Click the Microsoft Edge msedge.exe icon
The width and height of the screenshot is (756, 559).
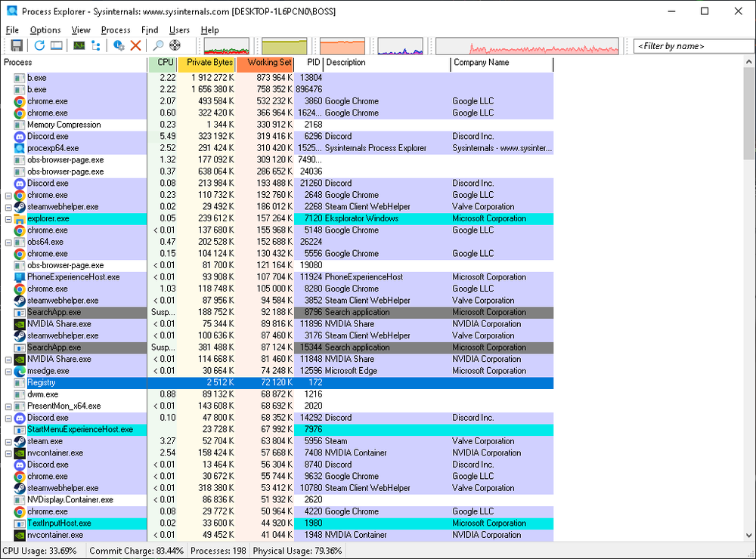coord(20,371)
